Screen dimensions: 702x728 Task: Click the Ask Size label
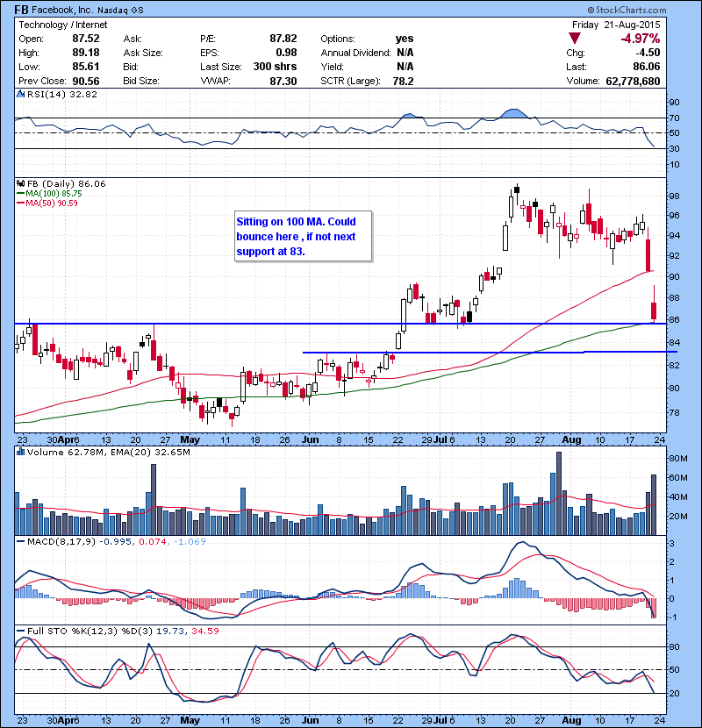pyautogui.click(x=143, y=53)
